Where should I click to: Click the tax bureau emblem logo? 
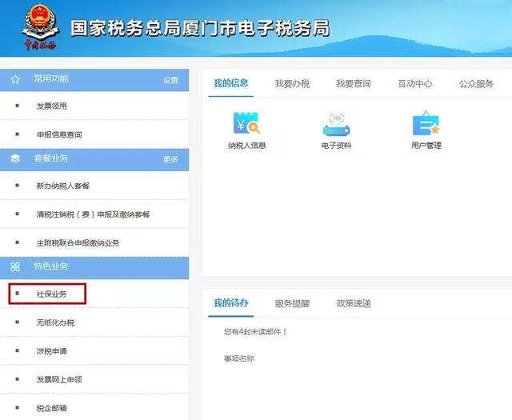pyautogui.click(x=41, y=27)
